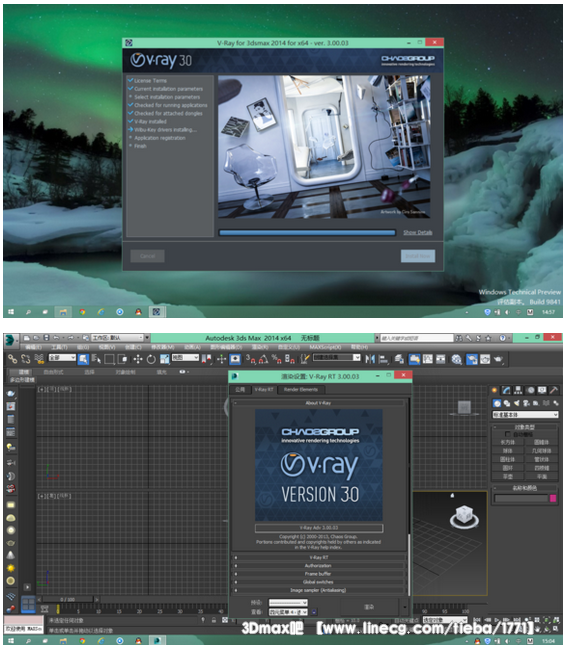This screenshot has width=563, height=645.
Task: Click object name input field in Create panel
Action: [x=521, y=499]
